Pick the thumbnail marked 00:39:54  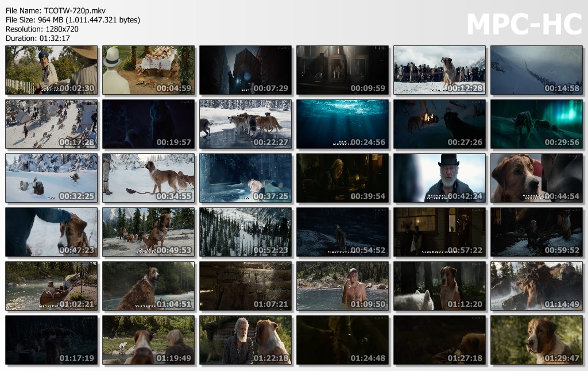[x=343, y=178]
